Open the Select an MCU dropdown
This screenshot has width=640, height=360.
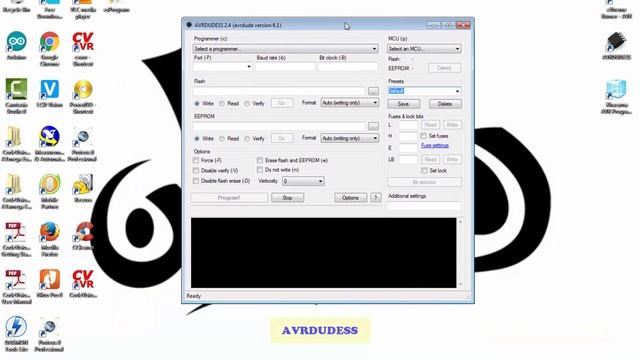pos(424,49)
